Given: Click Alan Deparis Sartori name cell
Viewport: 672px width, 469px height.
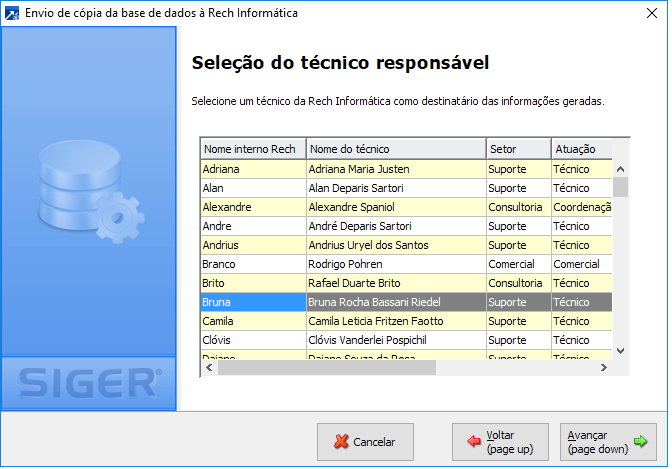Looking at the screenshot, I should point(396,188).
